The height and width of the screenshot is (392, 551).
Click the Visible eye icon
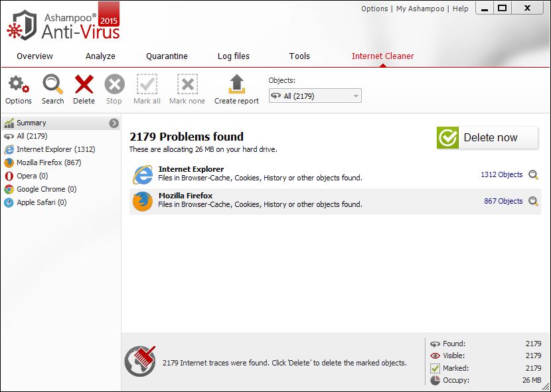tap(435, 356)
